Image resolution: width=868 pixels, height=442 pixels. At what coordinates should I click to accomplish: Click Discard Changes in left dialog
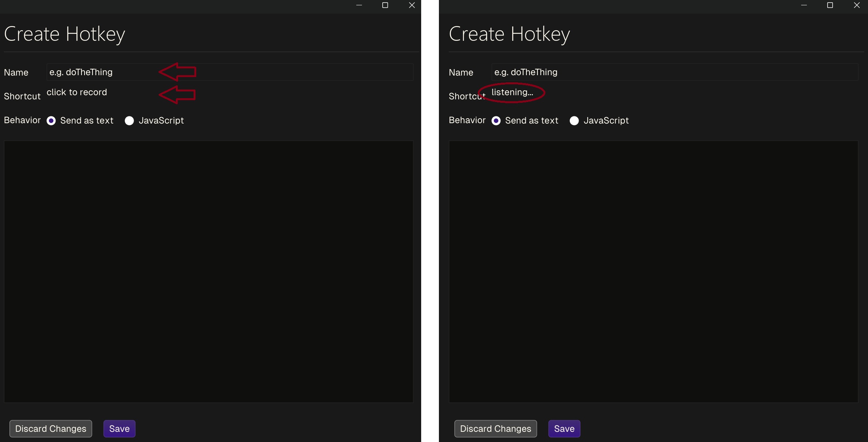point(51,428)
